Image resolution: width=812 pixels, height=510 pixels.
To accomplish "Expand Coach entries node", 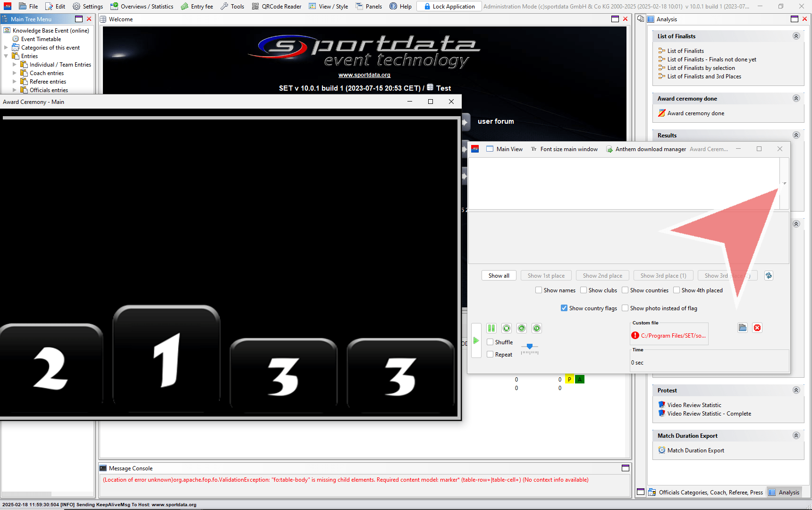I will click(x=14, y=73).
